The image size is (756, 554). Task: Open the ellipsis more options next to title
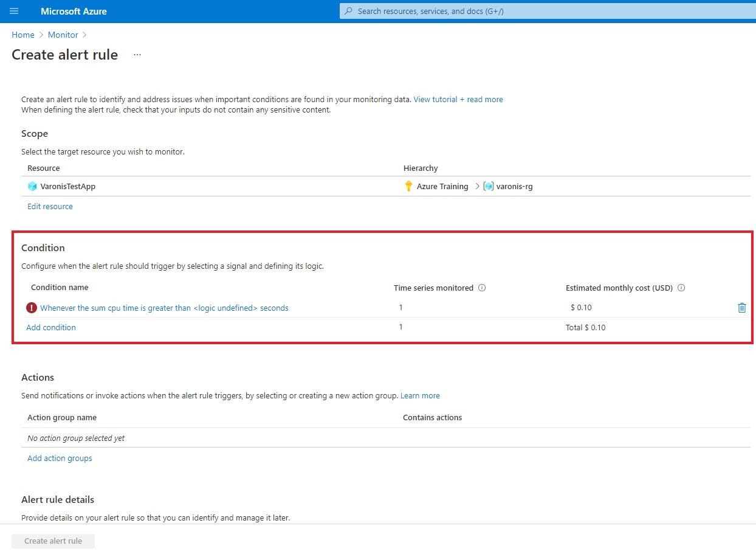click(x=137, y=55)
